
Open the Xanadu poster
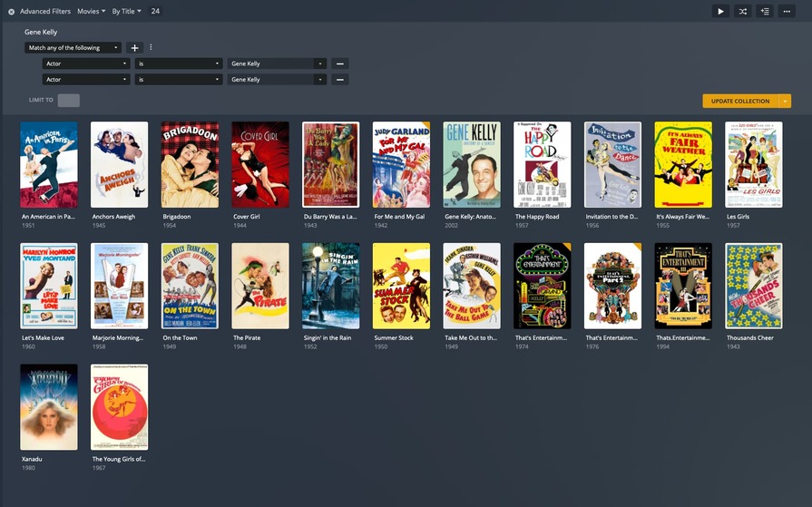pos(49,407)
